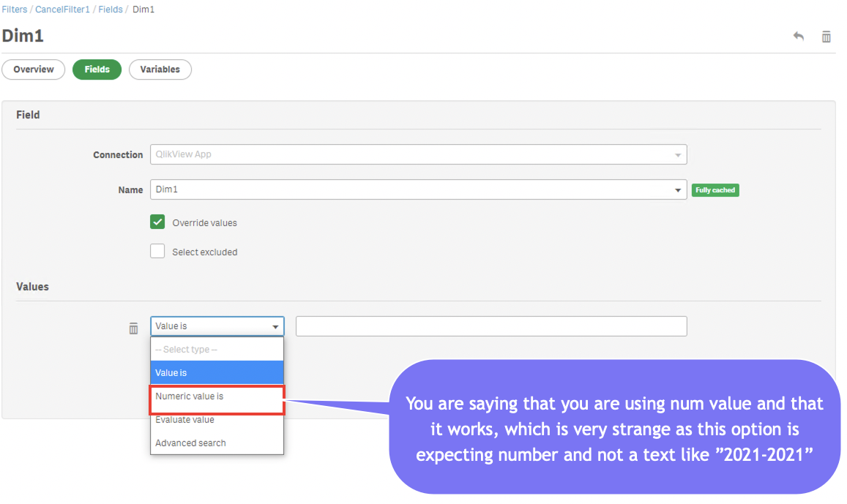Remove the value row with its trash icon
The height and width of the screenshot is (504, 847).
tap(133, 328)
